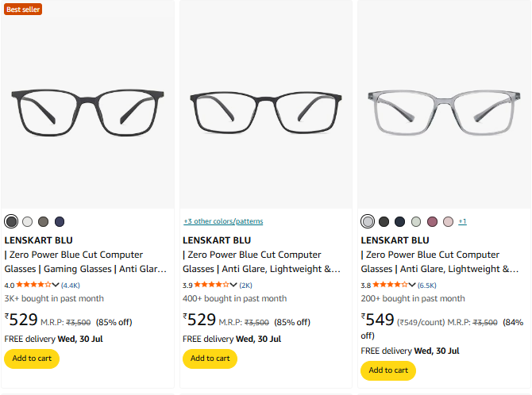Click '+3 other colors/patterns' link
This screenshot has width=532, height=395.
223,221
